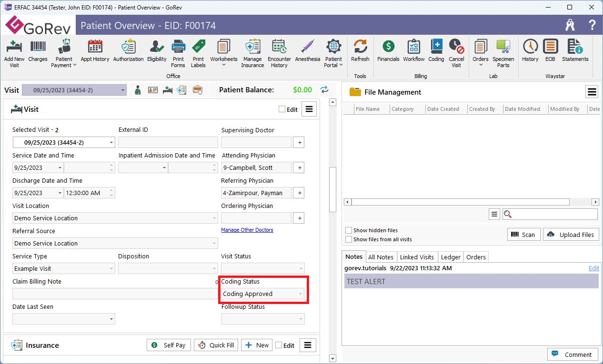
Task: Open the Ledger tab
Action: [450, 257]
